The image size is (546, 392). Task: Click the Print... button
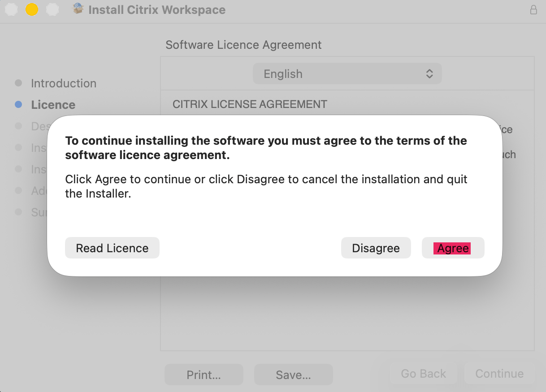pos(204,375)
